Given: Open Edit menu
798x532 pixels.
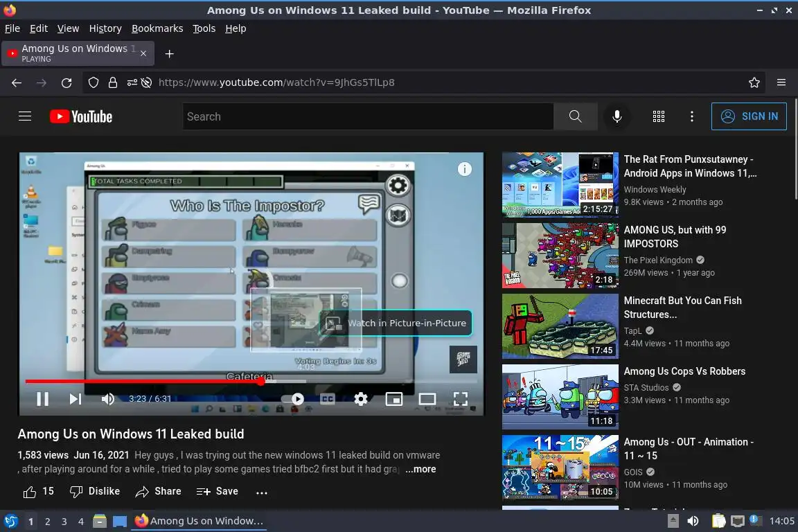Looking at the screenshot, I should pos(39,28).
